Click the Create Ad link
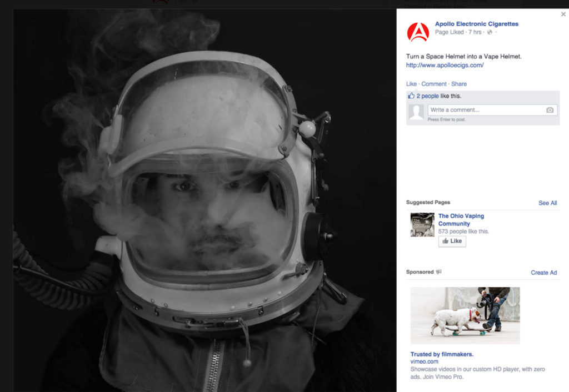The image size is (569, 392). 543,273
